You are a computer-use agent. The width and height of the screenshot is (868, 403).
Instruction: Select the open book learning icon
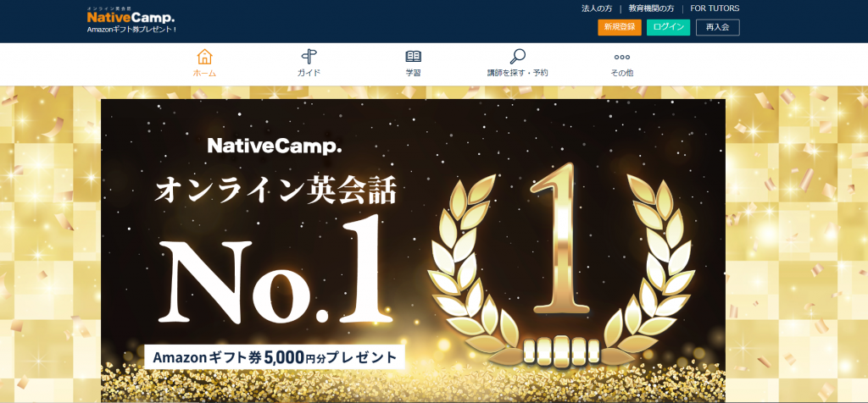pyautogui.click(x=413, y=57)
